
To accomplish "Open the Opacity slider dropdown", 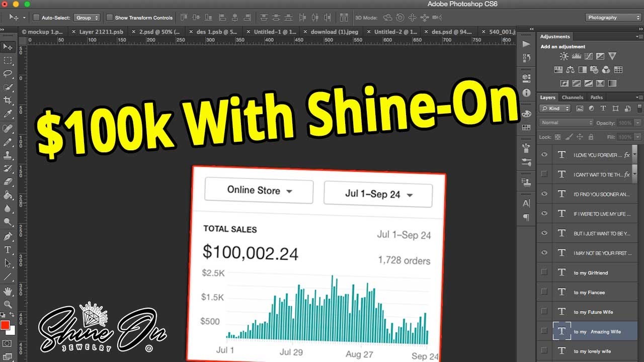I will click(637, 123).
